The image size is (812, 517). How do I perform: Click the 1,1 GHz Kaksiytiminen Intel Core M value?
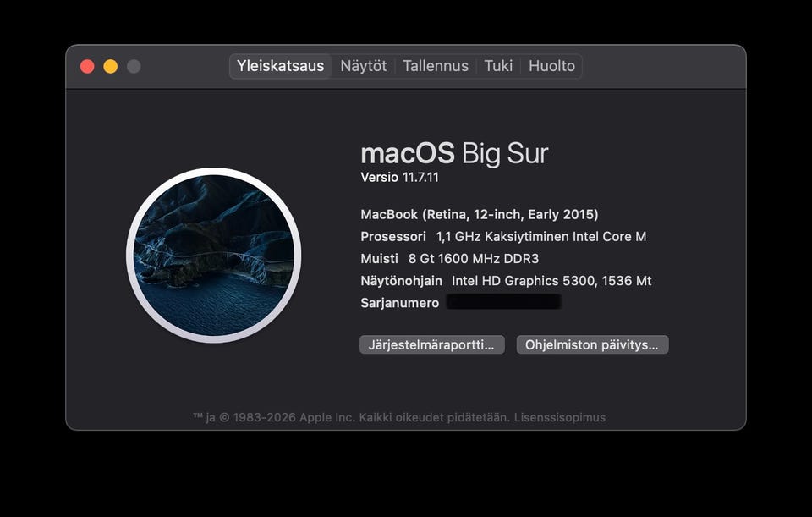tap(541, 237)
